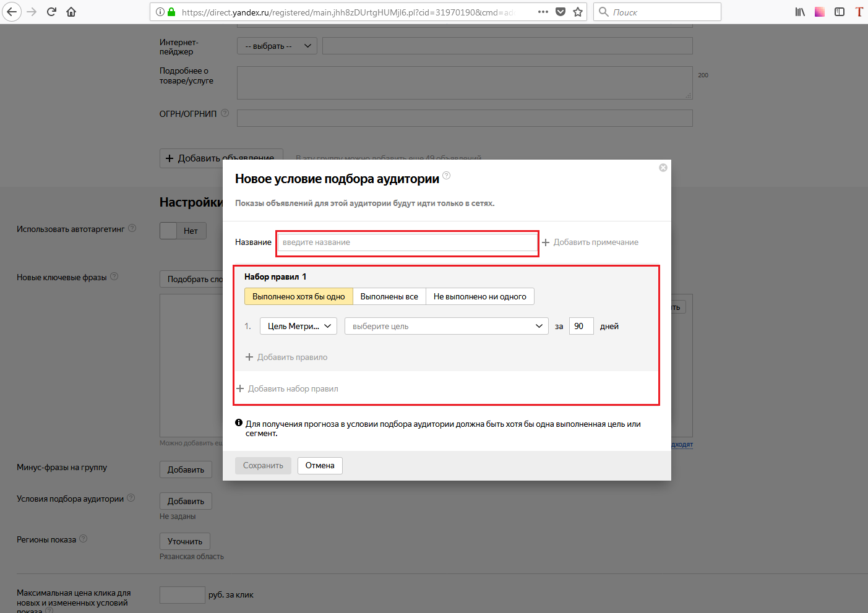Click the Подробнее о товаре/услуге text area
Viewport: 868px width, 613px height.
pos(465,83)
